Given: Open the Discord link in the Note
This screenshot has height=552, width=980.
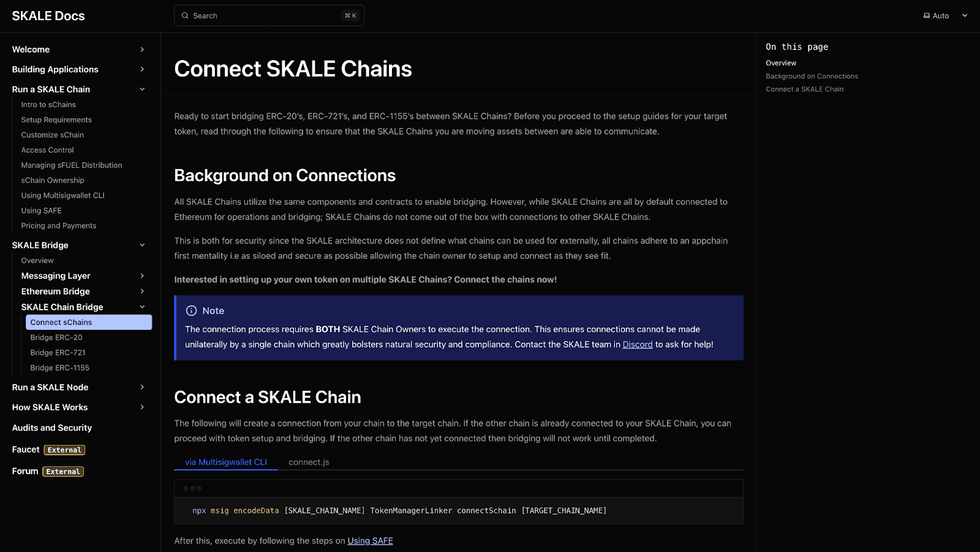Looking at the screenshot, I should (637, 345).
